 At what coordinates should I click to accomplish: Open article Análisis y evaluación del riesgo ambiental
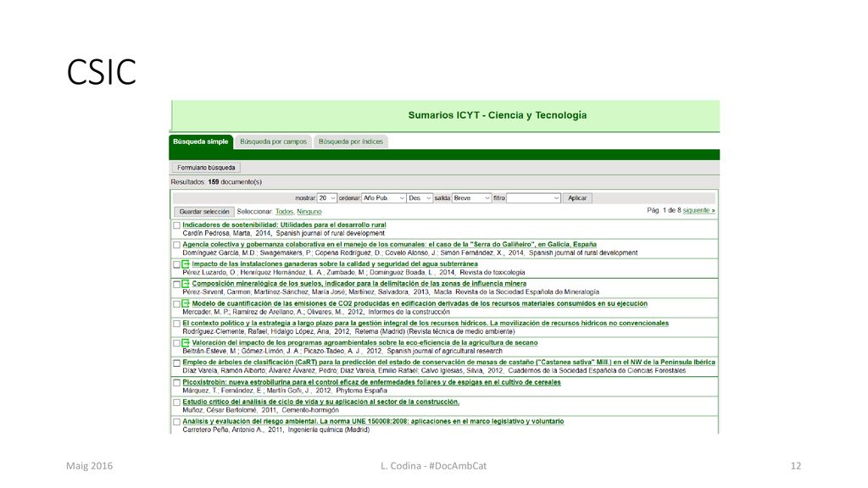373,422
